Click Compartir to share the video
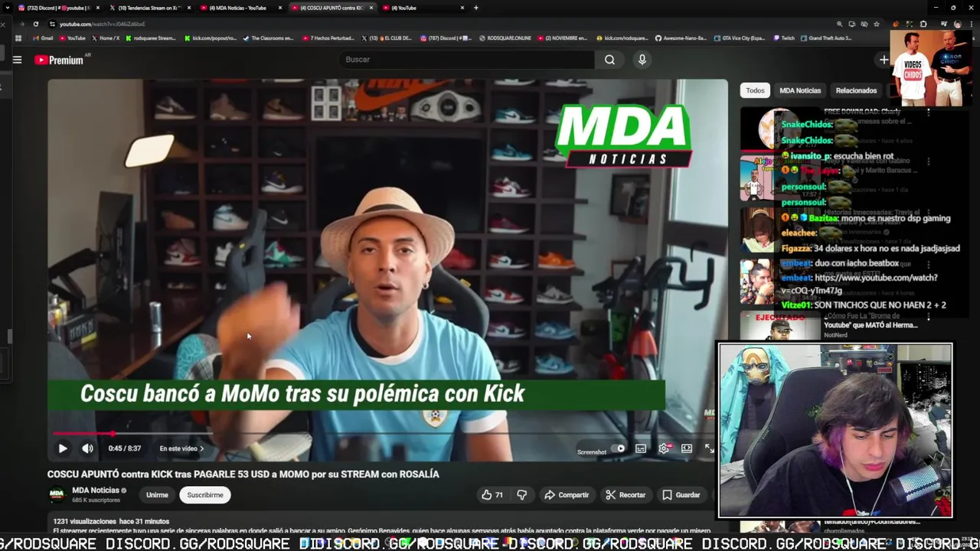The height and width of the screenshot is (551, 980). coord(567,495)
